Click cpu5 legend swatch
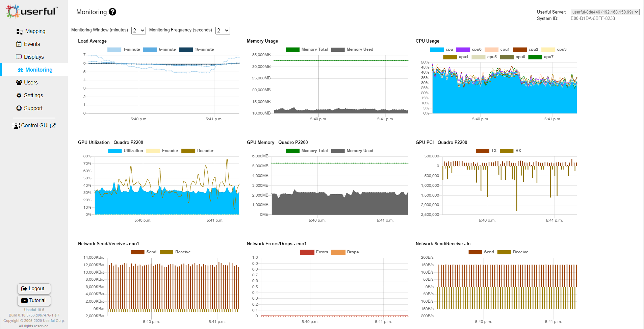 click(478, 57)
